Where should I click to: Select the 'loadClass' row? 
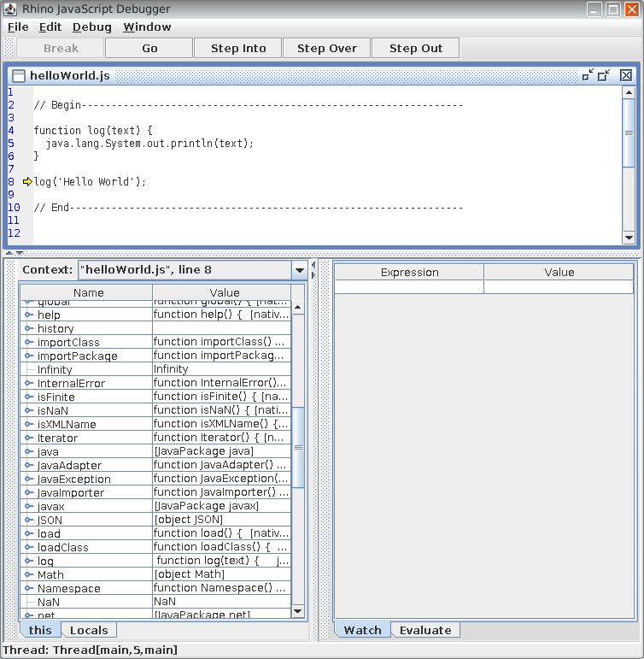pyautogui.click(x=155, y=547)
